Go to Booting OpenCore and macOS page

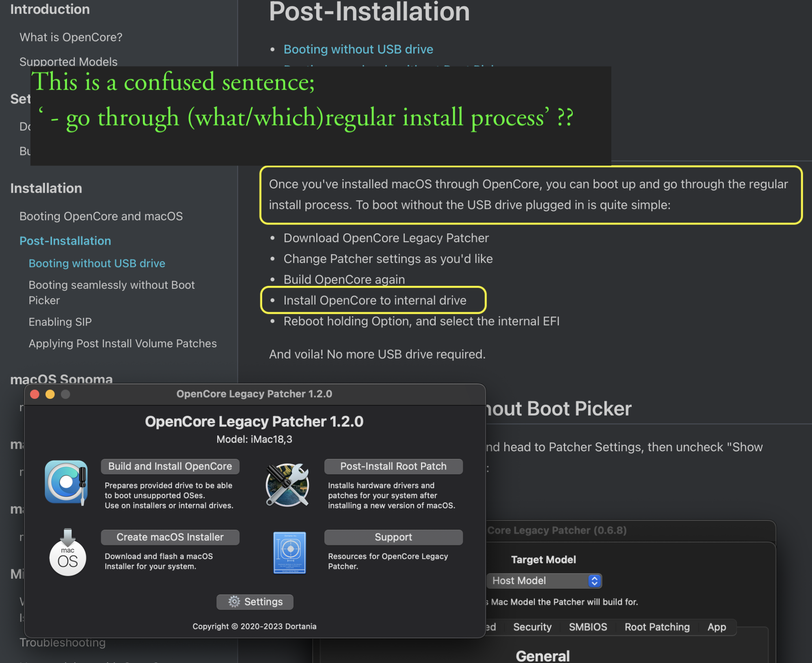point(101,216)
